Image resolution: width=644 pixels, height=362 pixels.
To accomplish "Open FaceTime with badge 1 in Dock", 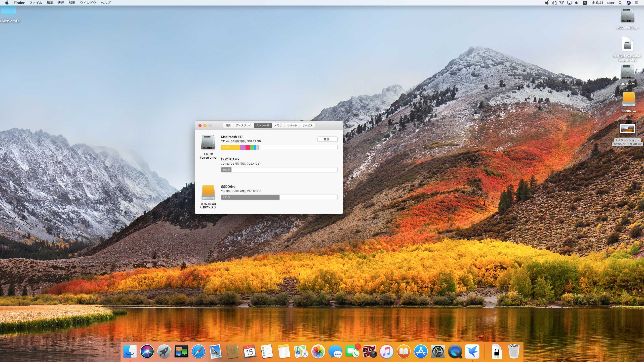I will click(352, 351).
